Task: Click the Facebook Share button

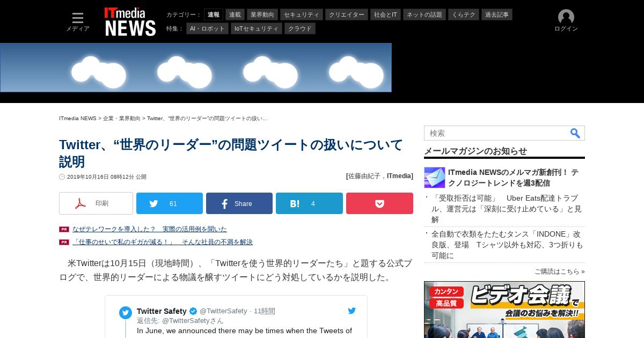Action: (x=239, y=203)
